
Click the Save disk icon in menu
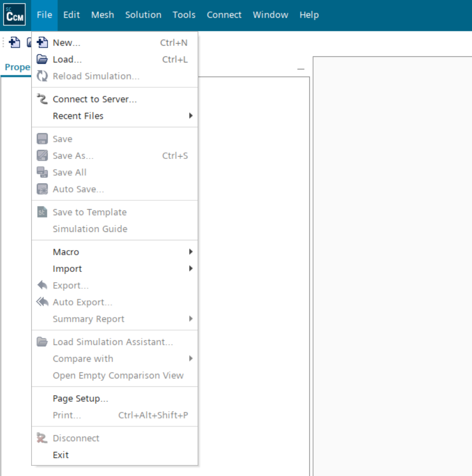pyautogui.click(x=42, y=139)
